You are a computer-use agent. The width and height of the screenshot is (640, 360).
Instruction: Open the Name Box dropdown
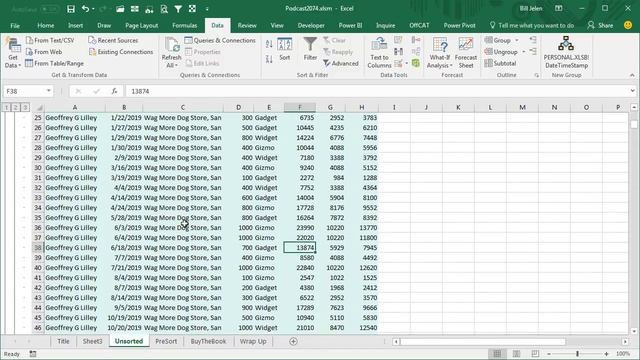49,91
